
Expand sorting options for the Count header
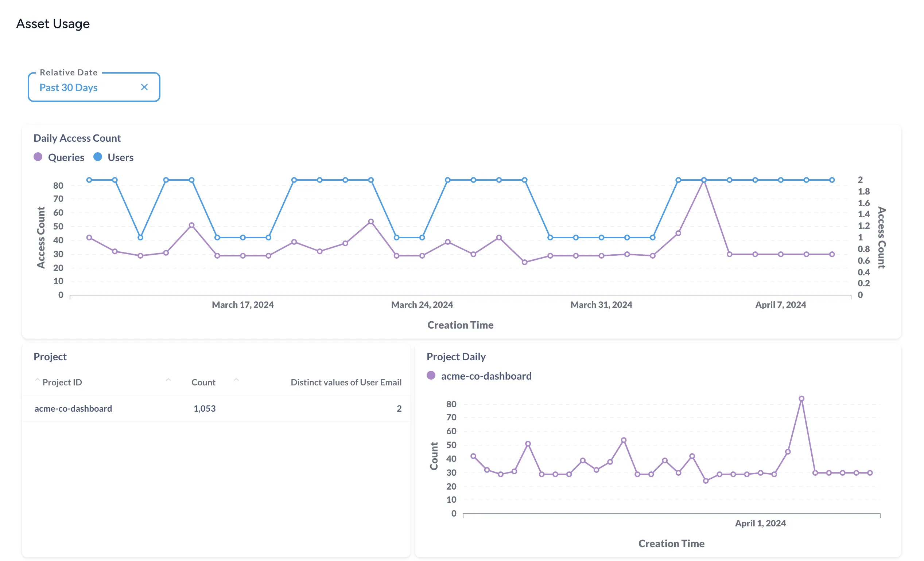point(169,379)
